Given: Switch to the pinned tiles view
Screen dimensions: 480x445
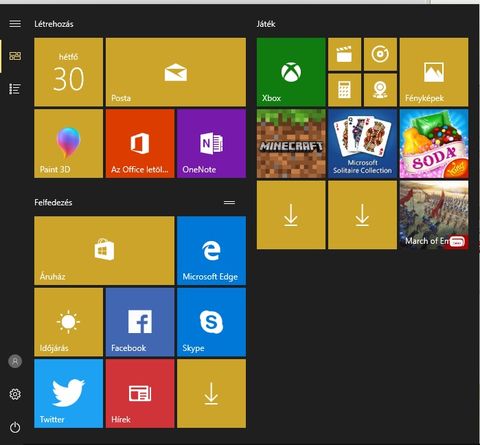Looking at the screenshot, I should click(15, 56).
